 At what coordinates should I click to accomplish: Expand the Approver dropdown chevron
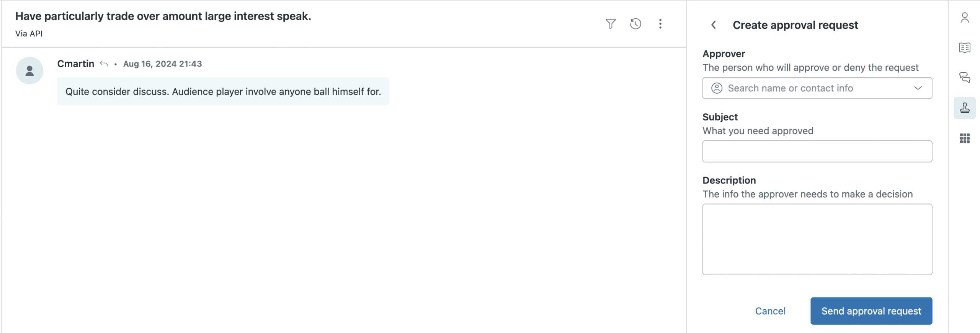point(918,88)
